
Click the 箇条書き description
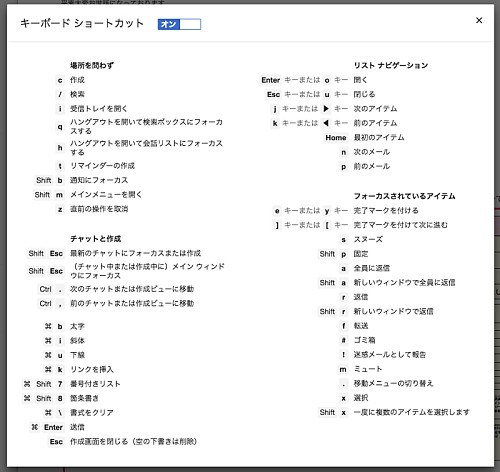coord(84,398)
